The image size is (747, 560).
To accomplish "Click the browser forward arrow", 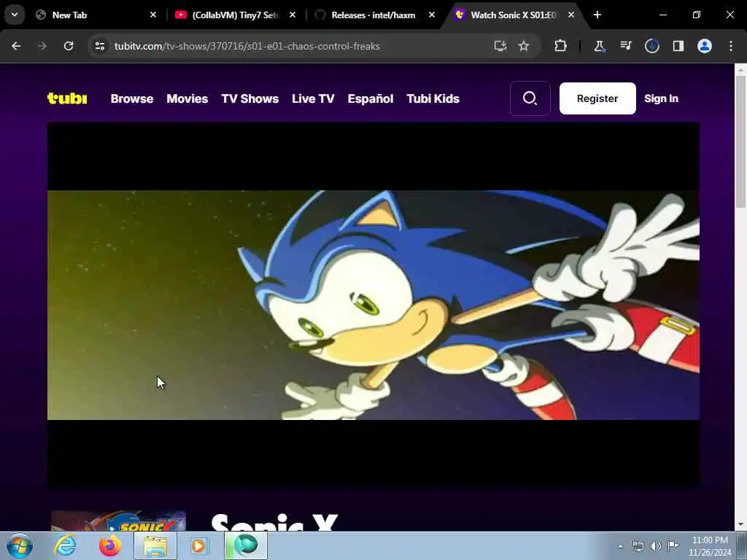I will tap(42, 46).
